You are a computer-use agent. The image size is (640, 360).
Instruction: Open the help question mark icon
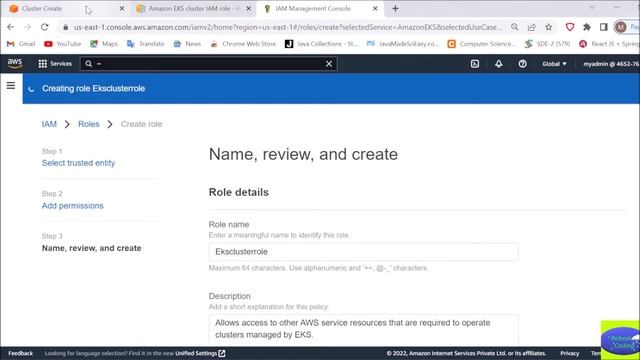point(522,64)
